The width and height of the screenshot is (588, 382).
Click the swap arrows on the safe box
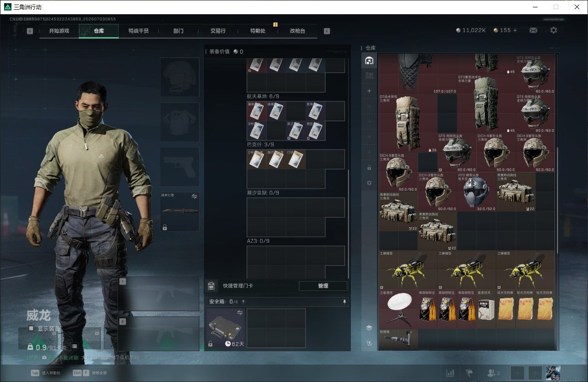point(239,312)
